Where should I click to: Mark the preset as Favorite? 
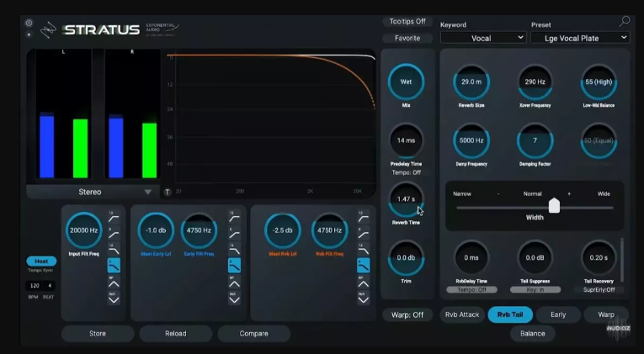pyautogui.click(x=407, y=38)
